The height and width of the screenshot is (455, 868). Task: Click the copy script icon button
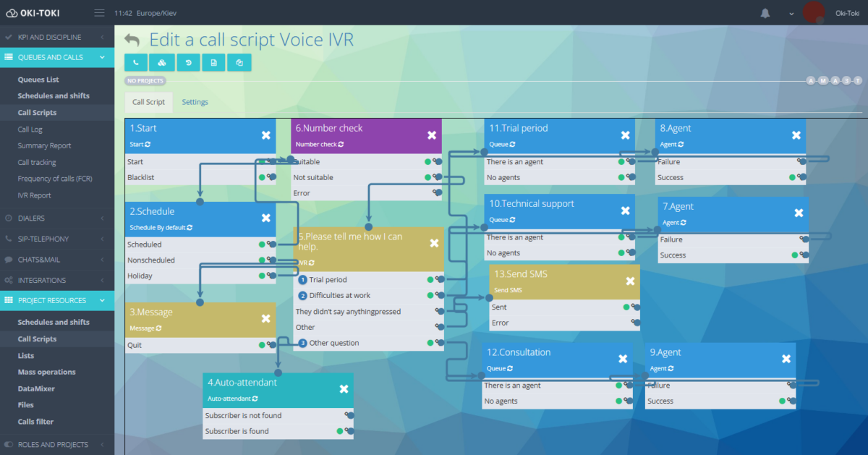(239, 63)
